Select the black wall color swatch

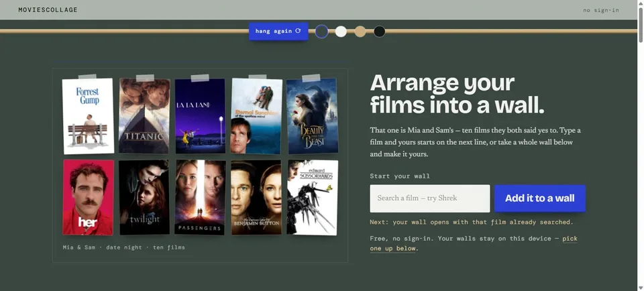[x=380, y=32]
